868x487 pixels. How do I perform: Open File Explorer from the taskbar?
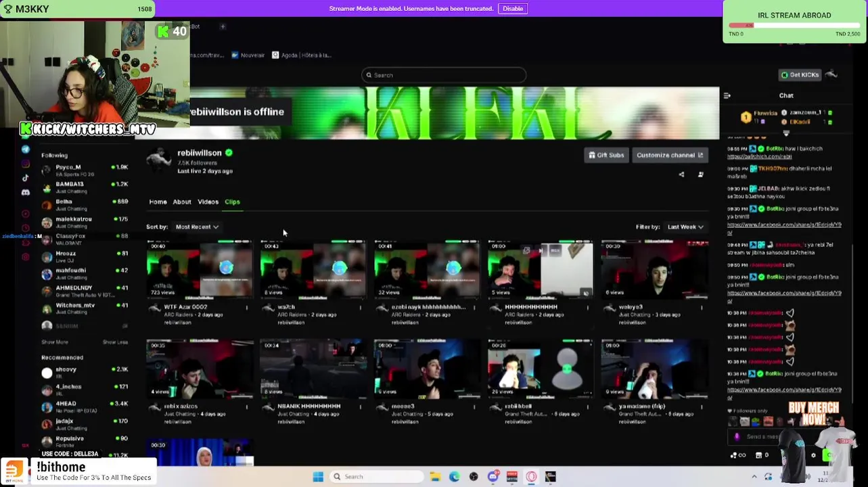tap(435, 477)
